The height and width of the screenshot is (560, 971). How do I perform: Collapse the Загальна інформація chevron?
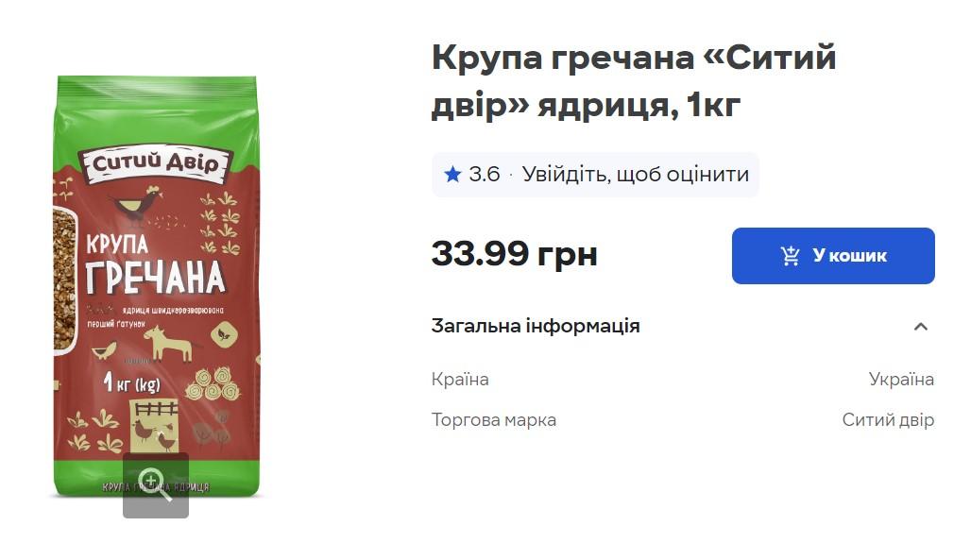click(x=921, y=327)
